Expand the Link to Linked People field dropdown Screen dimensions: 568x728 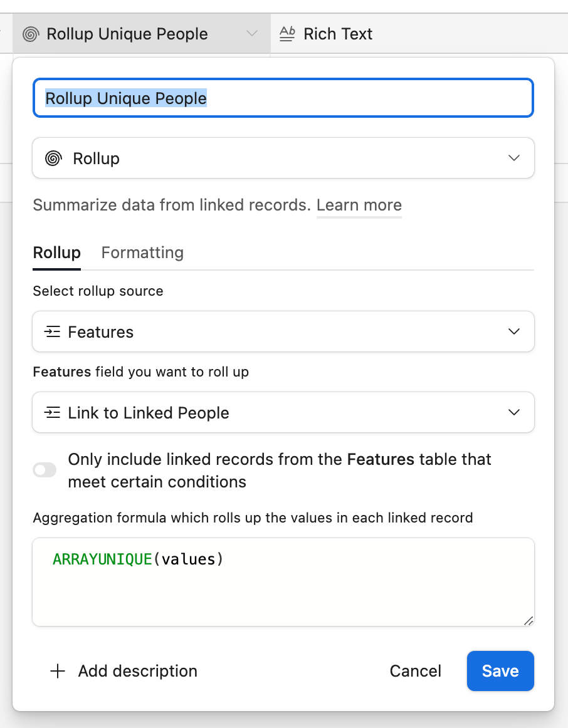(283, 412)
